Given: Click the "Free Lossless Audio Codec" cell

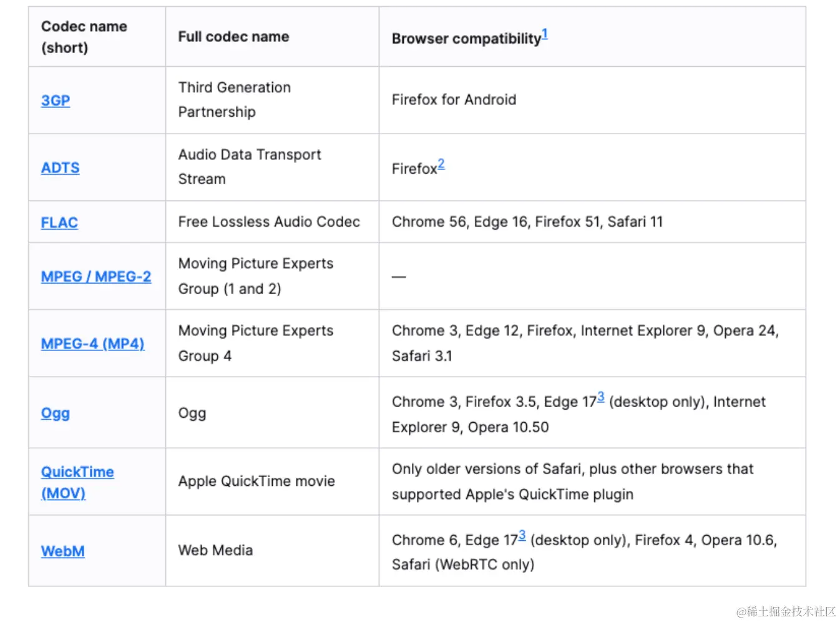Looking at the screenshot, I should (269, 222).
